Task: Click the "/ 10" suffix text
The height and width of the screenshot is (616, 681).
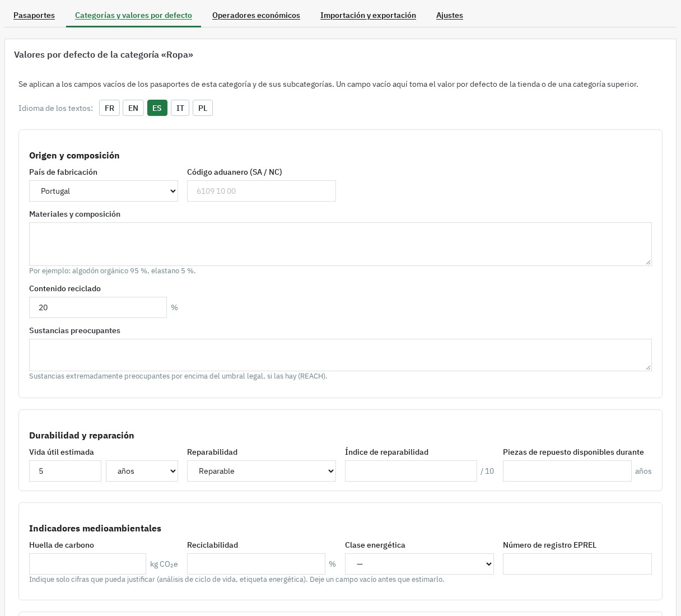Action: click(x=487, y=471)
